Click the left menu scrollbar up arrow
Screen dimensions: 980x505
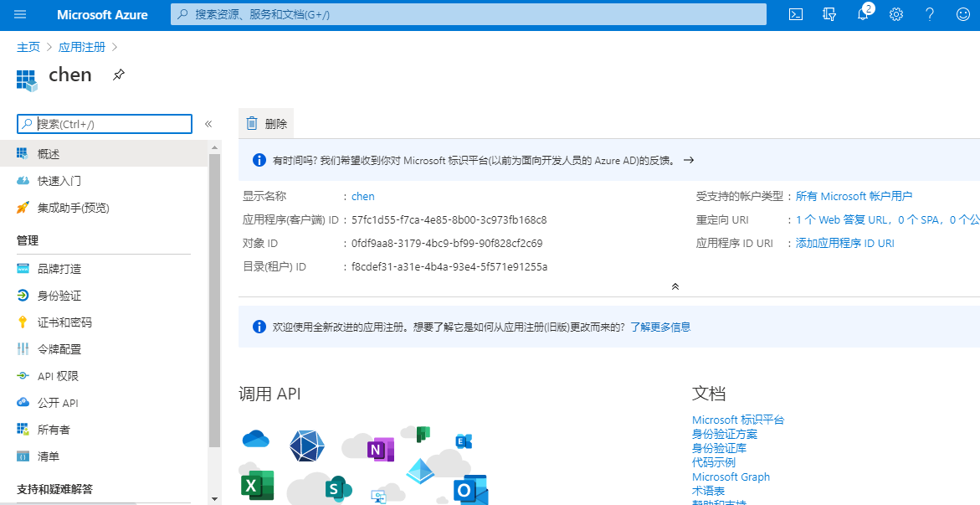[214, 147]
